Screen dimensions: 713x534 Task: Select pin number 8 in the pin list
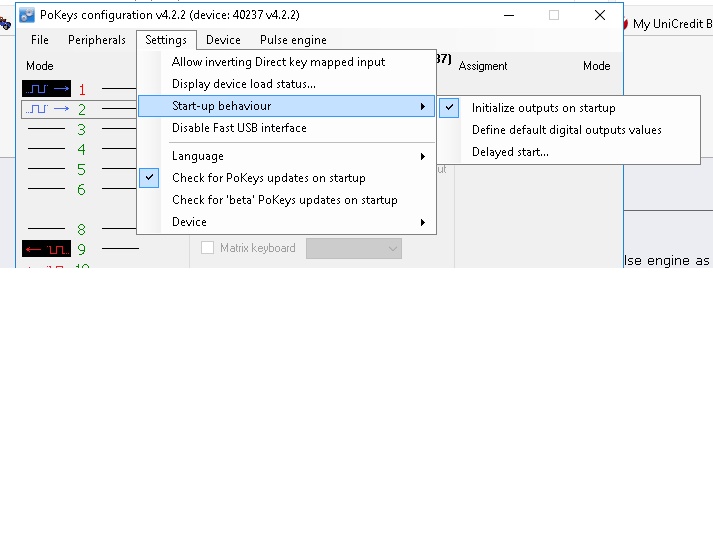[x=81, y=229]
